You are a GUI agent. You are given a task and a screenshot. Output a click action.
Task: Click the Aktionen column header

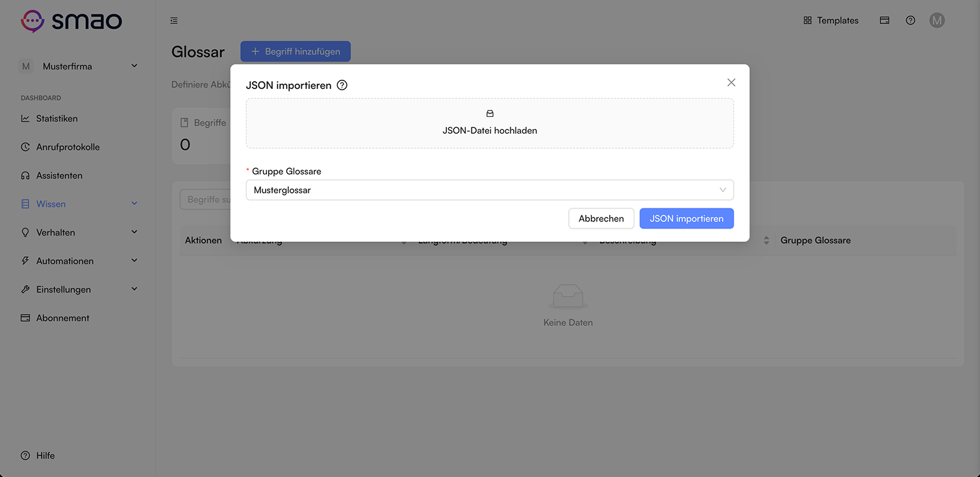pyautogui.click(x=203, y=241)
